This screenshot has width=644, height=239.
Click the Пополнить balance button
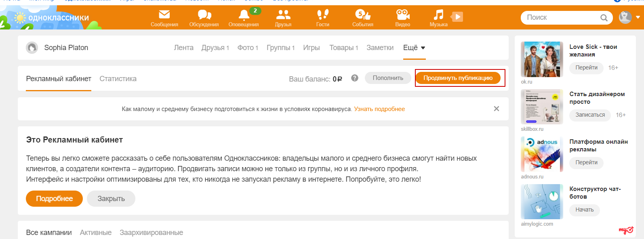[388, 78]
